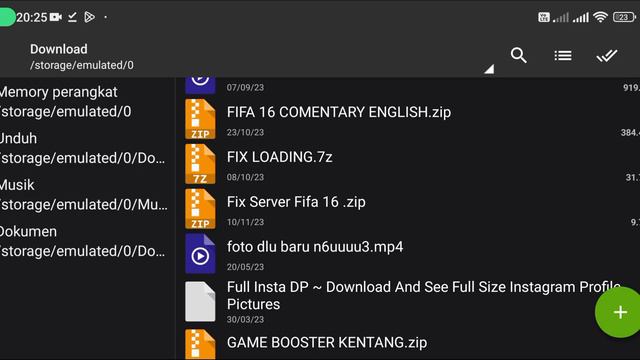The width and height of the screenshot is (640, 360).
Task: Expand the path dropdown triangle
Action: point(489,69)
